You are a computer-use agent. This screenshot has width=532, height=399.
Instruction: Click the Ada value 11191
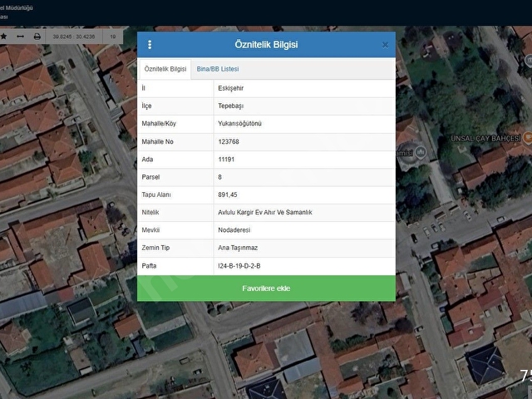point(226,159)
